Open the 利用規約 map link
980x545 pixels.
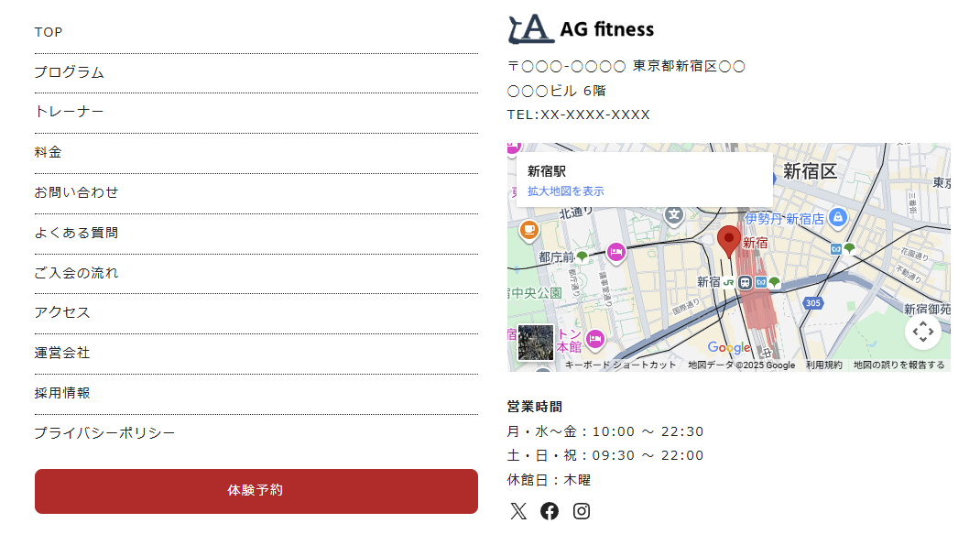point(823,365)
